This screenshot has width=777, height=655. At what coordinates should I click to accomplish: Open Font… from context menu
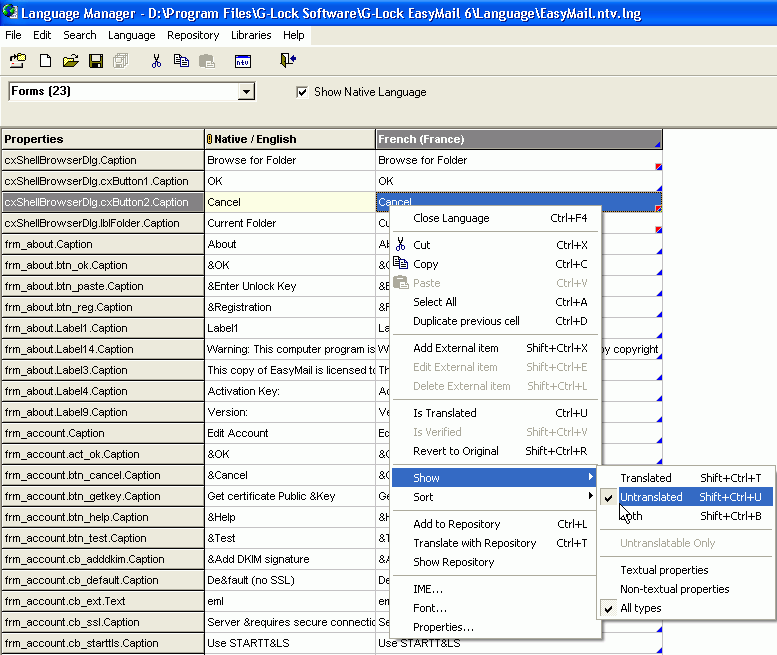tap(495, 608)
